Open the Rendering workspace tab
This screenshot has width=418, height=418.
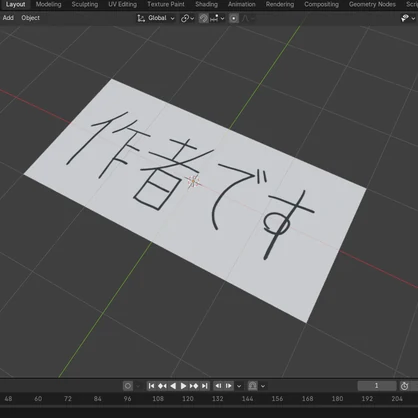tap(280, 4)
